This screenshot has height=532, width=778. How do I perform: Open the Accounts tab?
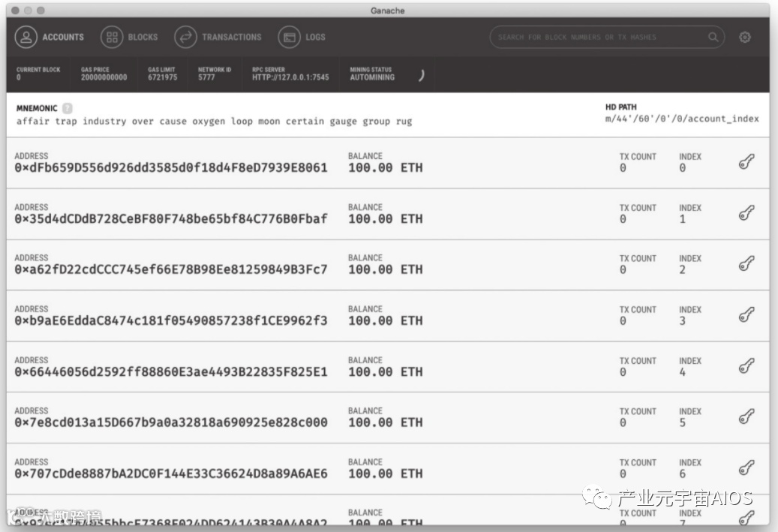coord(49,38)
